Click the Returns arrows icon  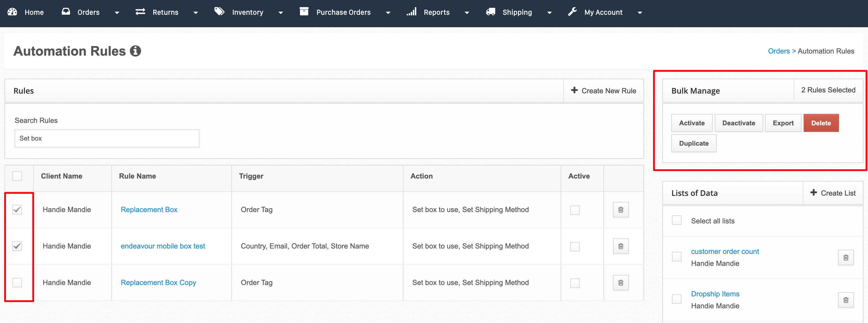tap(140, 12)
